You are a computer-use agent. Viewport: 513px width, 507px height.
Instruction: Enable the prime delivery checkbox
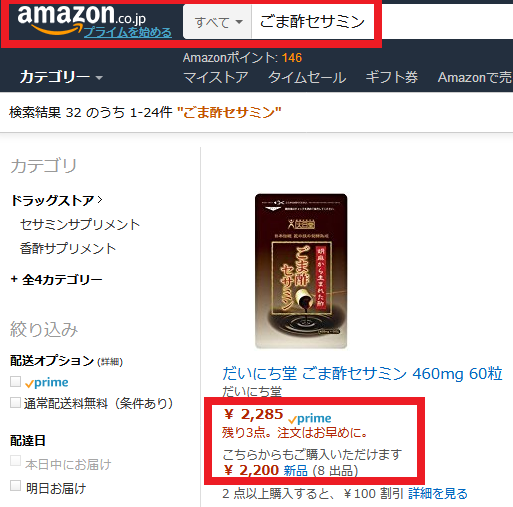pos(15,382)
